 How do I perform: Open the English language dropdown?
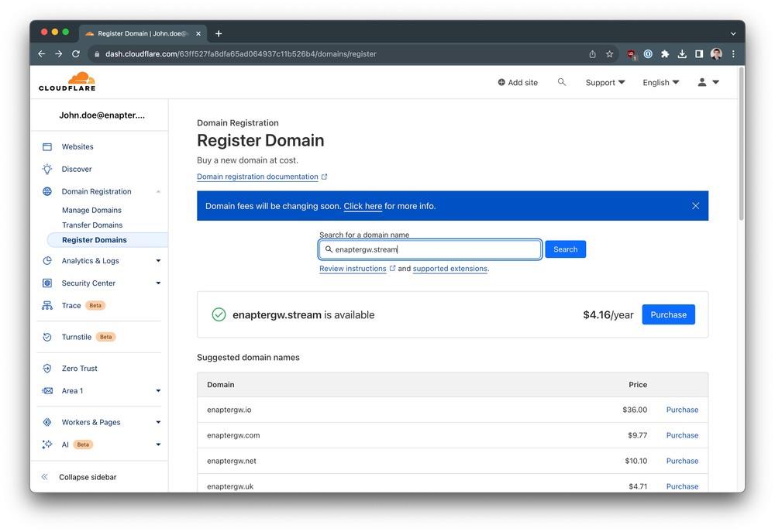tap(660, 82)
